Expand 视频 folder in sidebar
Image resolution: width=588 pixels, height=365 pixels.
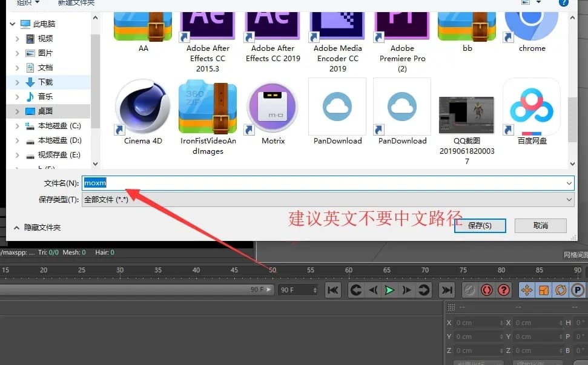point(17,39)
